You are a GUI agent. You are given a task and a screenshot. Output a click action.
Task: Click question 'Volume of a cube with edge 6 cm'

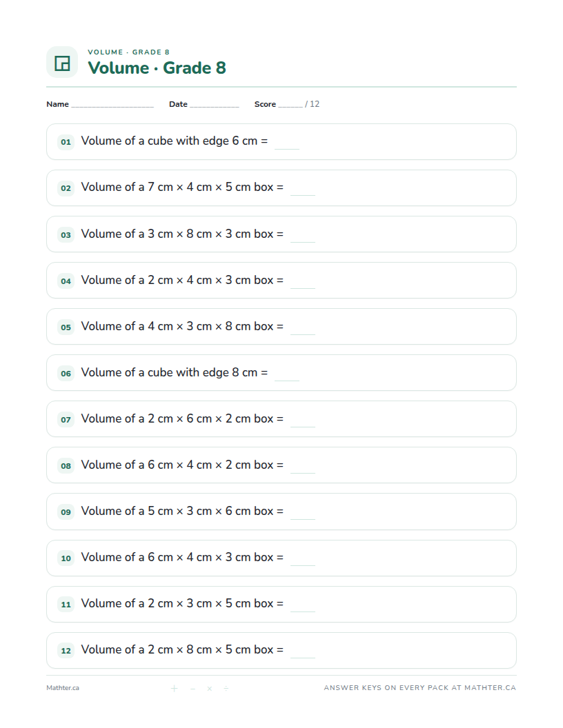pos(174,141)
